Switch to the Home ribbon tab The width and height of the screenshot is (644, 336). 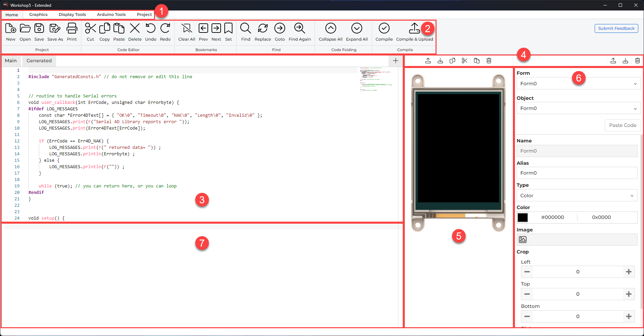[12, 15]
